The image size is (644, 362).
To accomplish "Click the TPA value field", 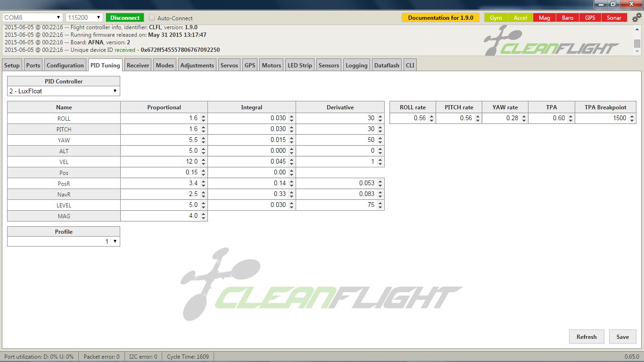I will [x=552, y=118].
